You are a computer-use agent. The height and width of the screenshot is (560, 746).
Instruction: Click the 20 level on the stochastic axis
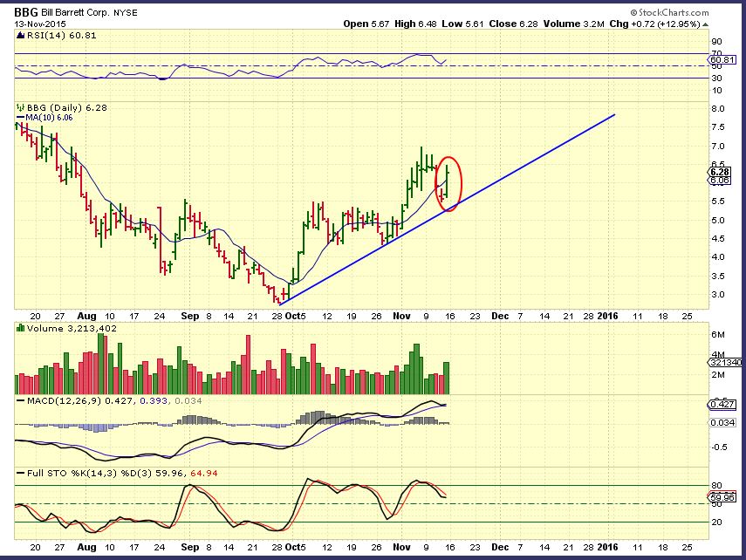[x=716, y=522]
